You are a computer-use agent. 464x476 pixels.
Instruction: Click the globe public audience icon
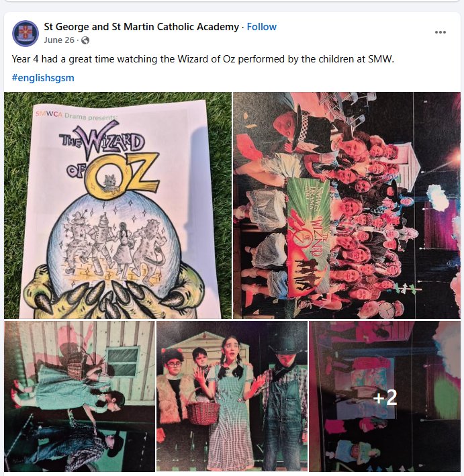pos(85,40)
